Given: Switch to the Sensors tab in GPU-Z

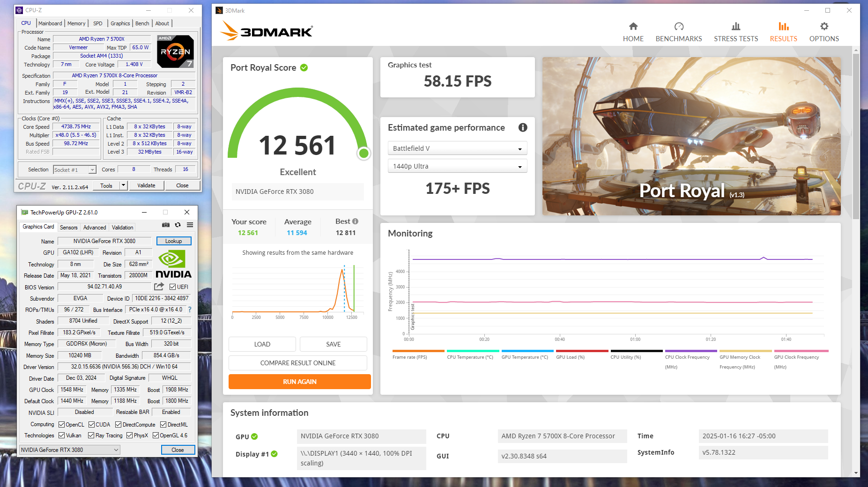Looking at the screenshot, I should (69, 228).
